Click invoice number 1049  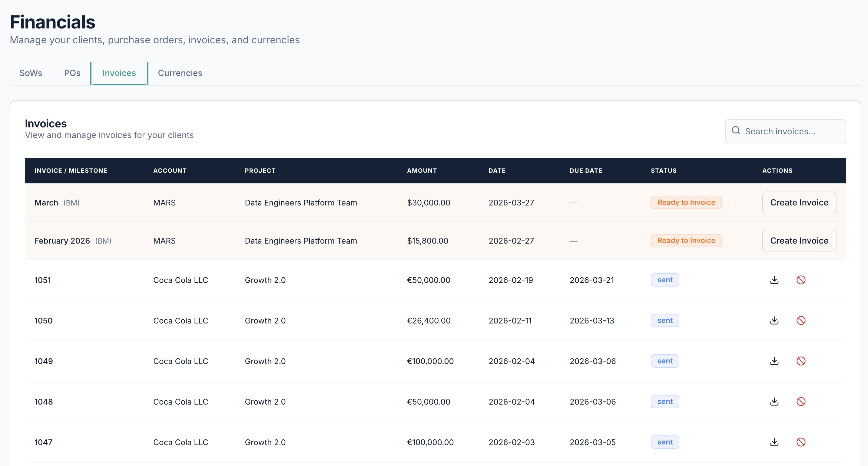point(44,361)
